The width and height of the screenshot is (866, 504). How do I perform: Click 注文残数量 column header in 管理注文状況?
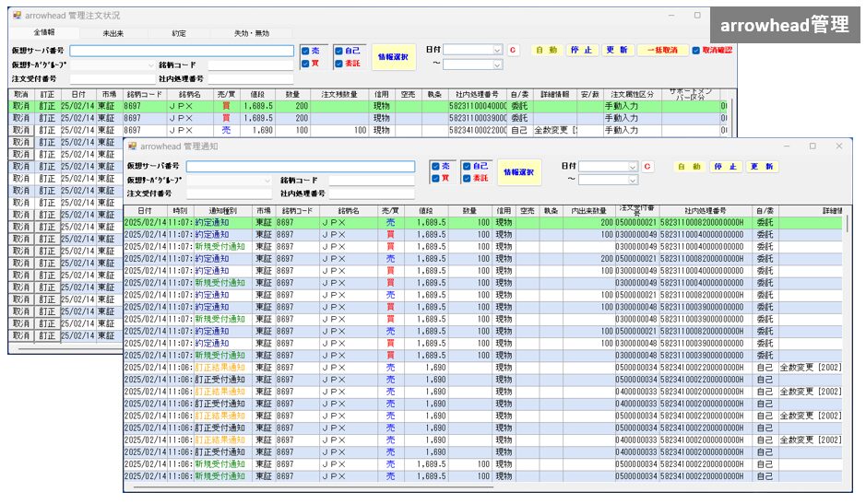pyautogui.click(x=339, y=94)
